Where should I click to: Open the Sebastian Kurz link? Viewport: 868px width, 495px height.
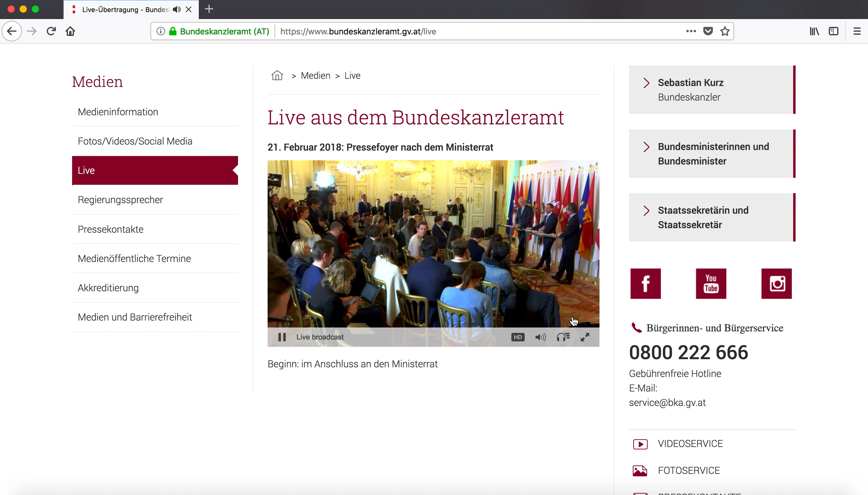(x=691, y=83)
